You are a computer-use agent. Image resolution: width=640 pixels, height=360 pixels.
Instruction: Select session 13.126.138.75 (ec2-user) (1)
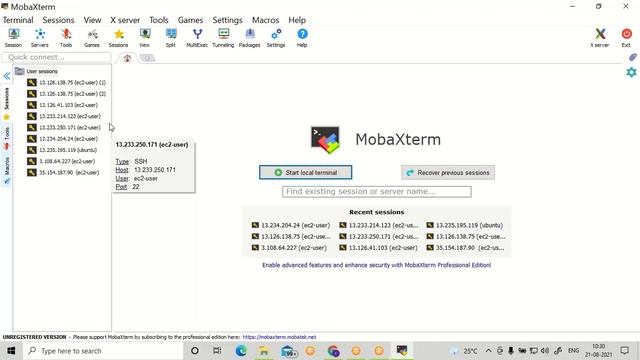67,82
